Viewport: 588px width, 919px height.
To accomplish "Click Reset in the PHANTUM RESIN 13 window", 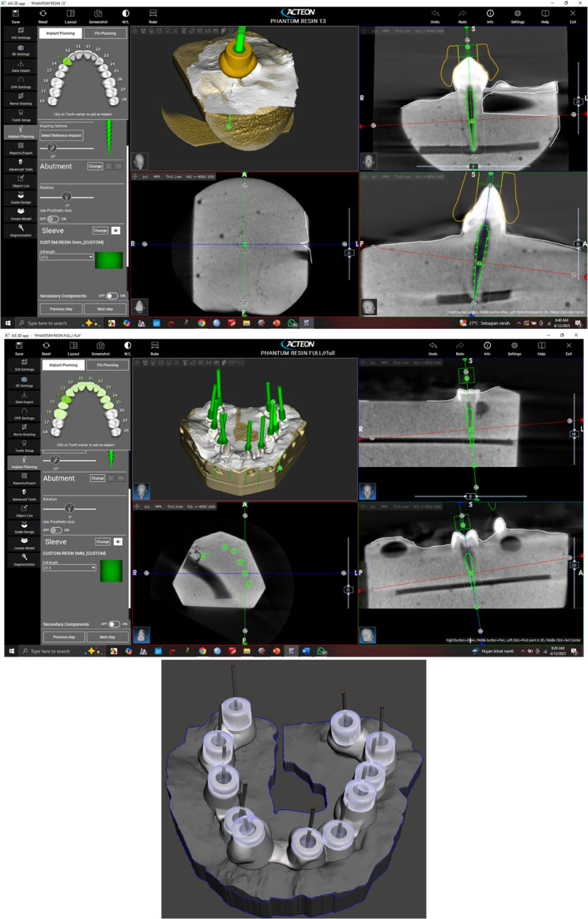I will 43,17.
